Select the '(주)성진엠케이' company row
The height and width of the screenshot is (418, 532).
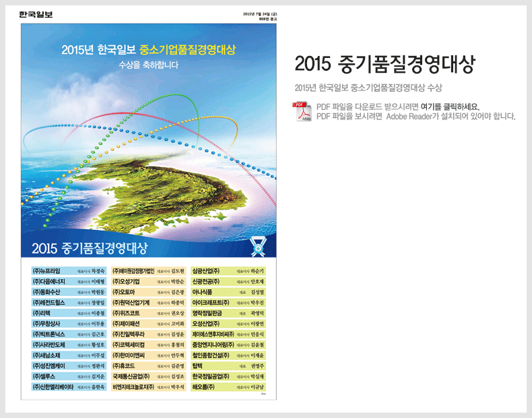[x=69, y=366]
